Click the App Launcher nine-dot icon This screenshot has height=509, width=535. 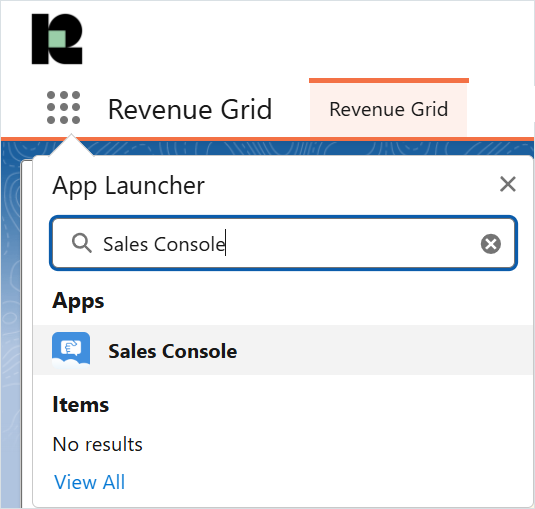[63, 108]
